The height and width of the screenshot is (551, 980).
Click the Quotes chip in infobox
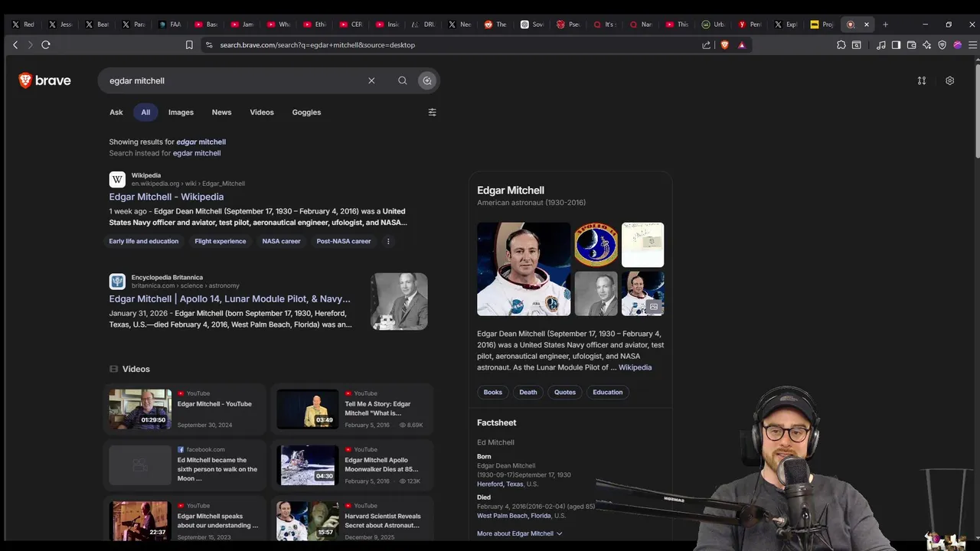click(565, 393)
